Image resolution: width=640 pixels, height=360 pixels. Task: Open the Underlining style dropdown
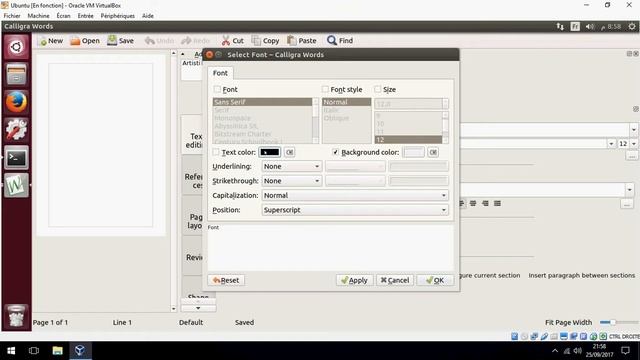[291, 167]
